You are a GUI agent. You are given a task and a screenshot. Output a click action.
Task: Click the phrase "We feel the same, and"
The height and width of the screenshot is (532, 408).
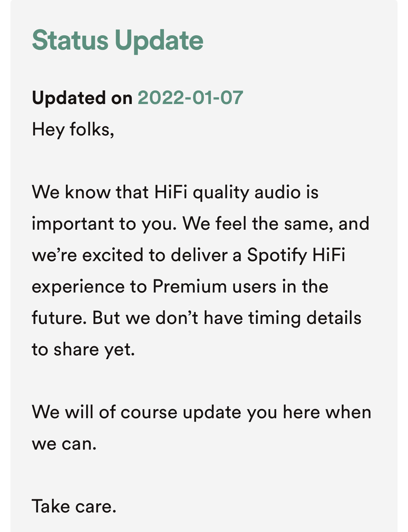(276, 224)
